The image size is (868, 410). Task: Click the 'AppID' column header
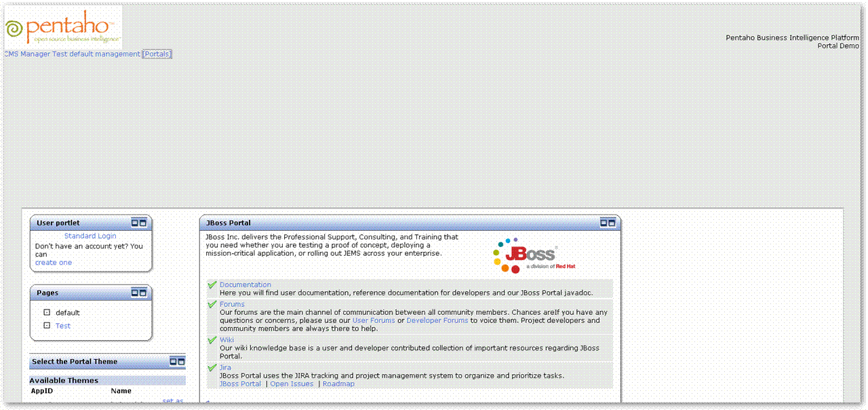tap(42, 391)
